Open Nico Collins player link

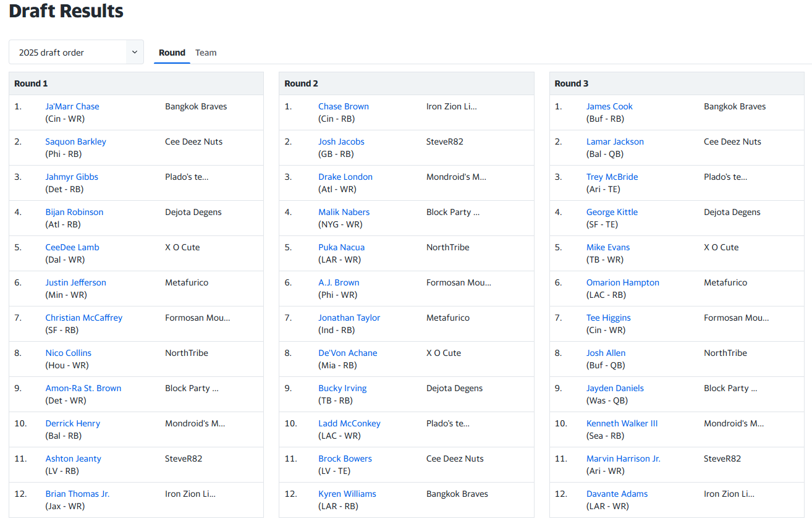[68, 353]
